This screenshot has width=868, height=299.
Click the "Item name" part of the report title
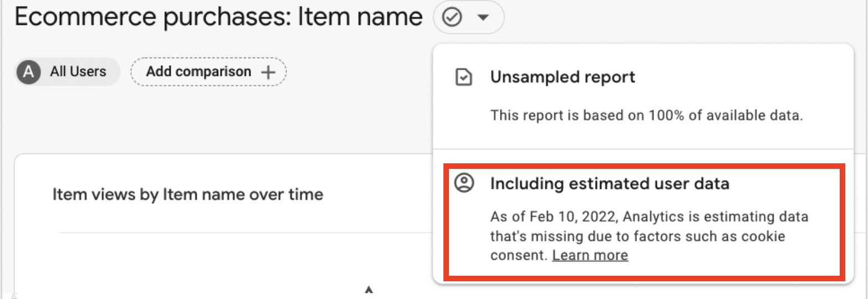click(360, 18)
